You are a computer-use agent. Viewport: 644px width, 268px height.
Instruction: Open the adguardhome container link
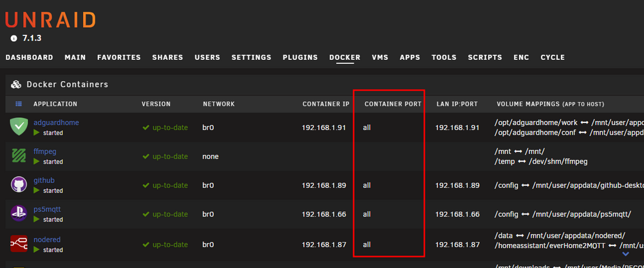click(56, 122)
